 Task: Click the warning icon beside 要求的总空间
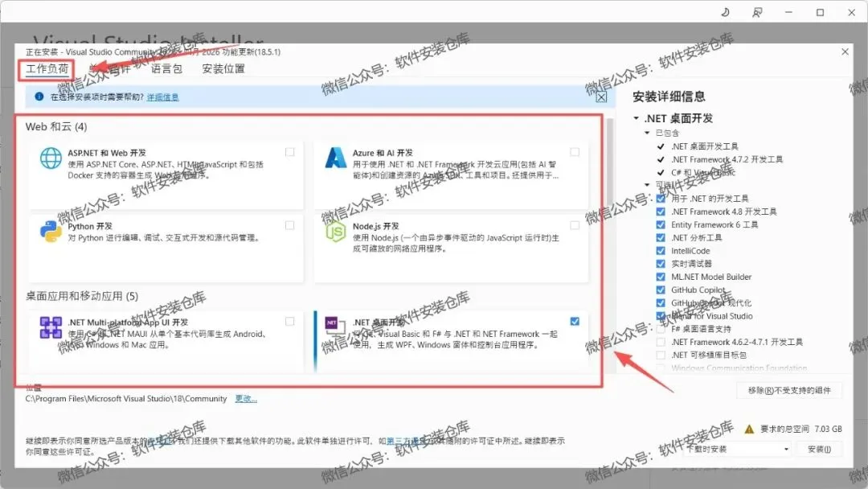coord(749,429)
